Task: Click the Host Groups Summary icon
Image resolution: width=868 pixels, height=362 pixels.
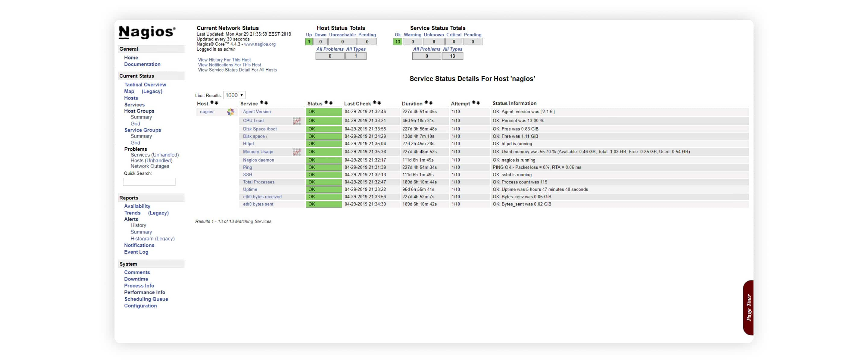Action: (x=141, y=117)
